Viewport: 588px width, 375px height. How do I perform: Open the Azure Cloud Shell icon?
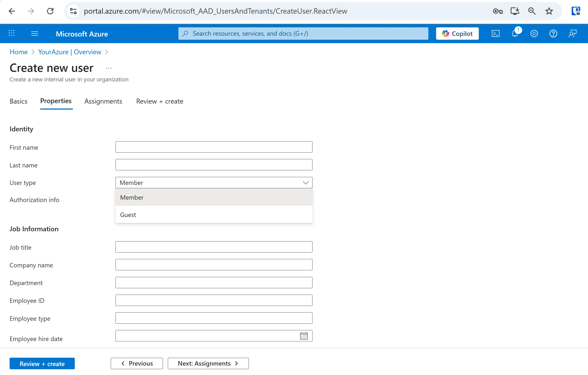[x=495, y=34]
